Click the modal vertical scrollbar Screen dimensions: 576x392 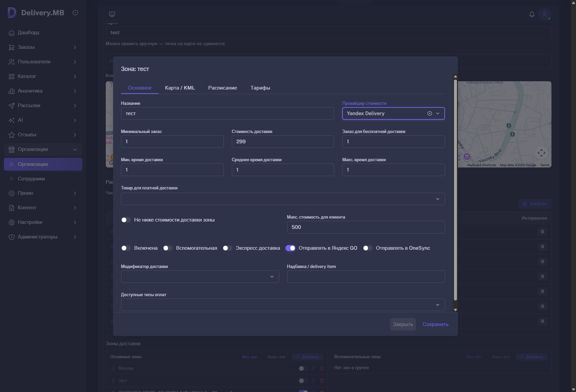tap(455, 190)
